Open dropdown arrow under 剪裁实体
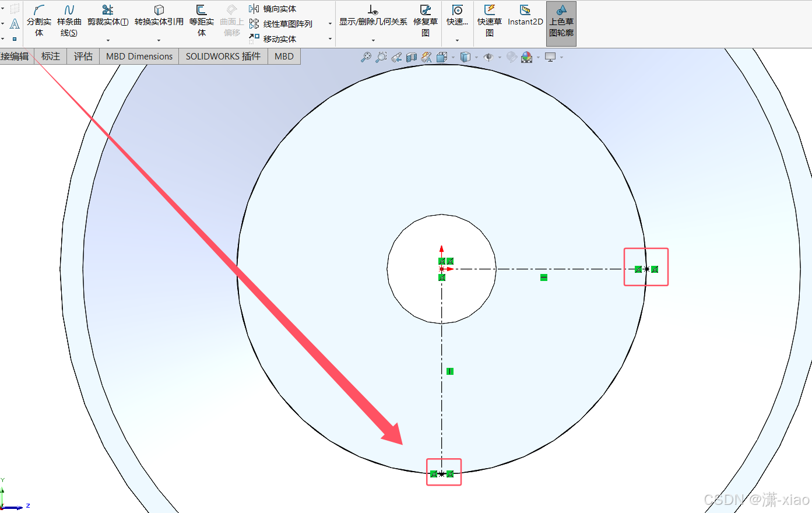This screenshot has height=513, width=812. click(108, 40)
